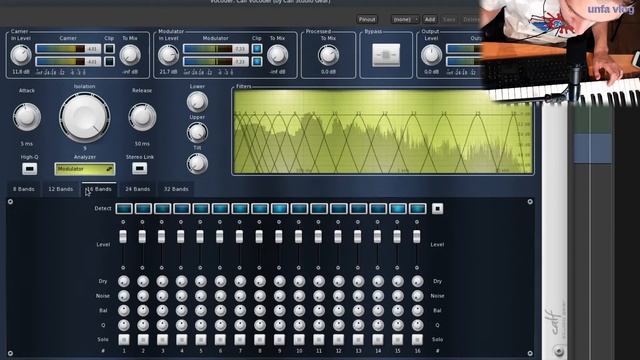Select the 16 Bands tab
The width and height of the screenshot is (640, 360).
click(x=99, y=189)
